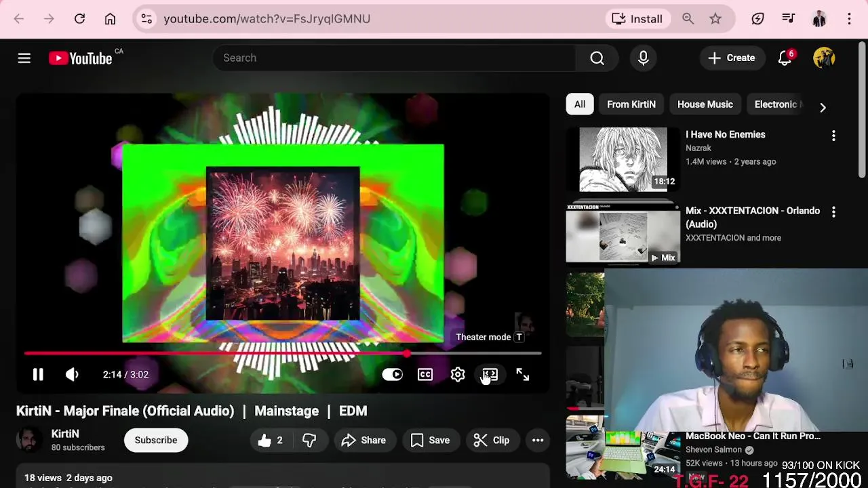Open options for XXXTENTACION mix
Screen dimensions: 868x488
tap(833, 212)
